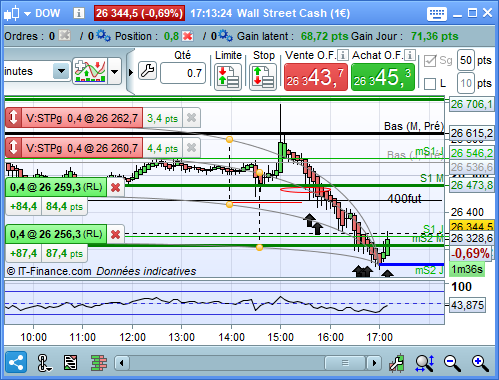Open order settings gear after Ordres

pos(103,35)
